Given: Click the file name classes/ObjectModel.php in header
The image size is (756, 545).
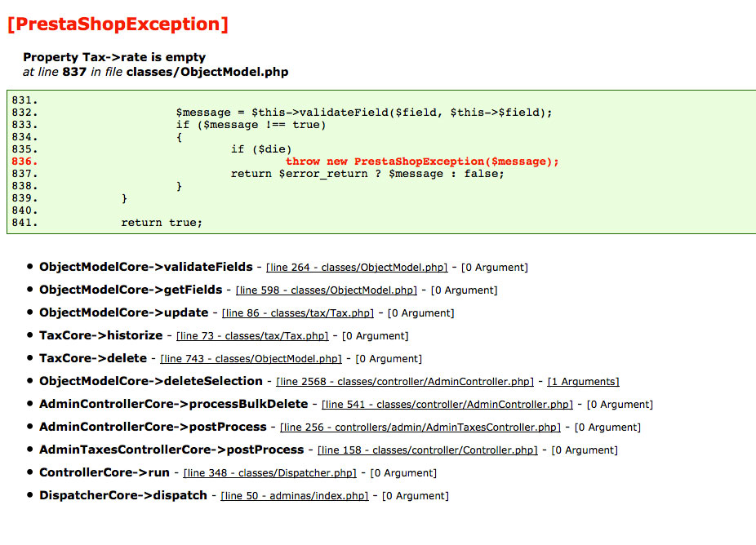Looking at the screenshot, I should (207, 72).
